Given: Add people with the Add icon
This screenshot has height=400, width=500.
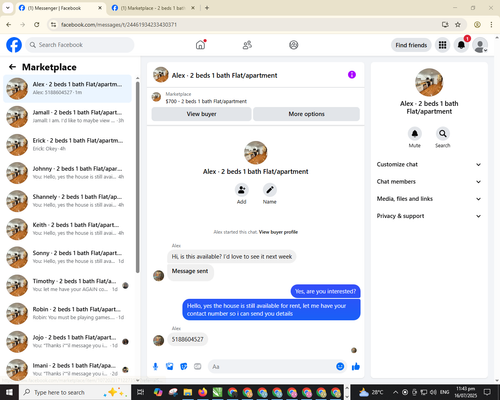Looking at the screenshot, I should tap(242, 190).
